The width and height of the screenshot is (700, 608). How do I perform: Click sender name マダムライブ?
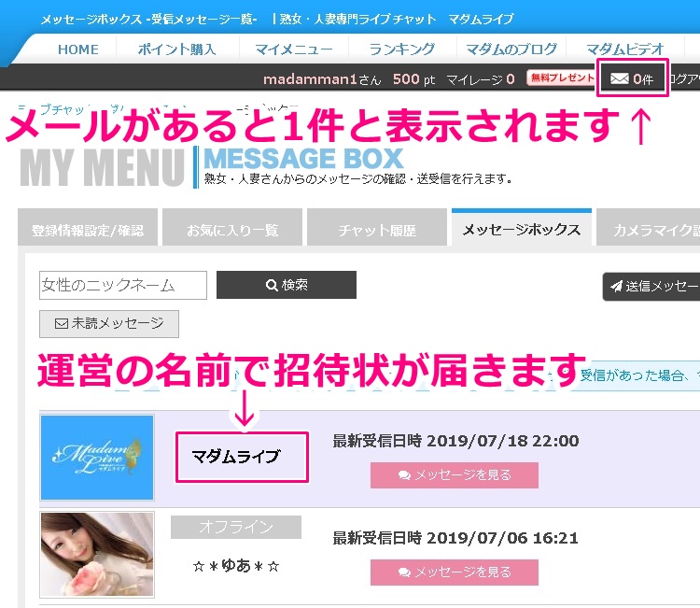pos(236,457)
